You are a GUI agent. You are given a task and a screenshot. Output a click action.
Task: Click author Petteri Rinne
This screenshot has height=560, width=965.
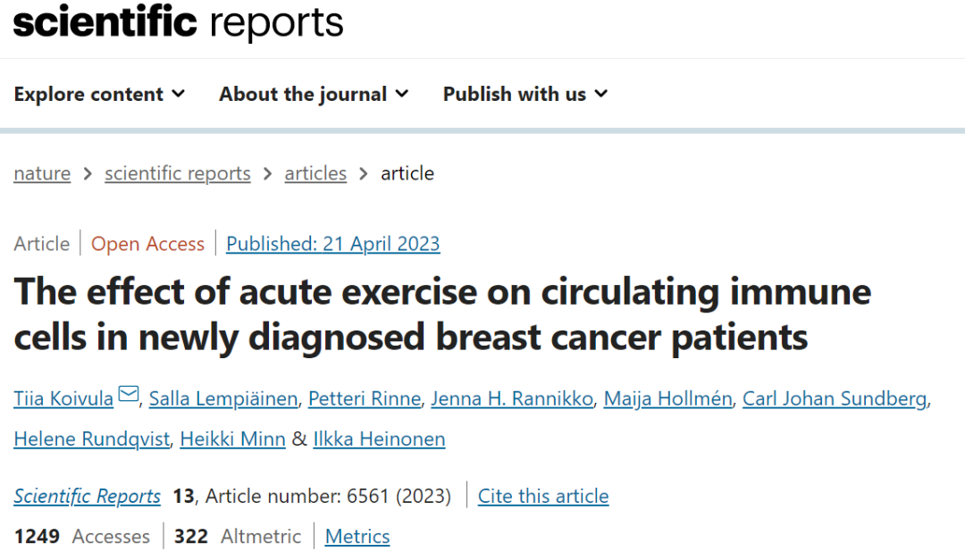tap(364, 398)
